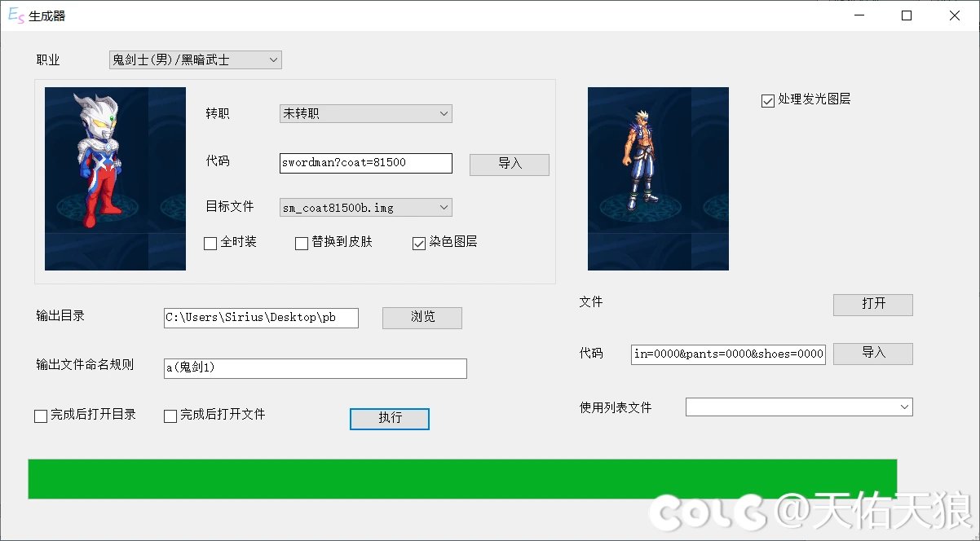
Task: Enable the 全时装 checkbox
Action: pos(210,243)
